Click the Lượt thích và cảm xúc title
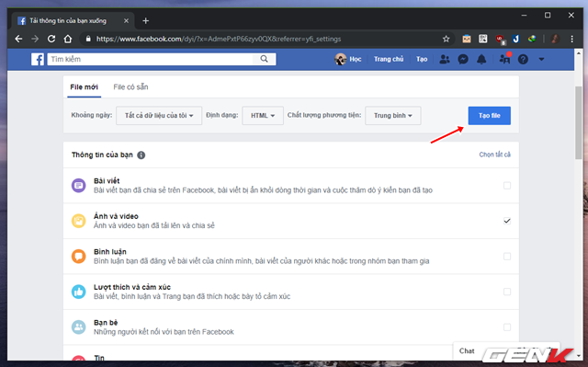 tap(132, 287)
